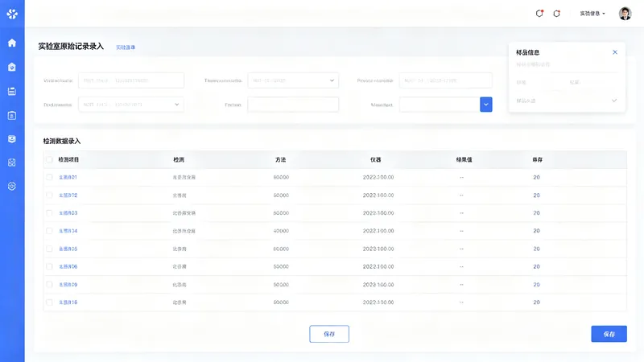
Task: Open the home icon in the sidebar
Action: (12, 43)
